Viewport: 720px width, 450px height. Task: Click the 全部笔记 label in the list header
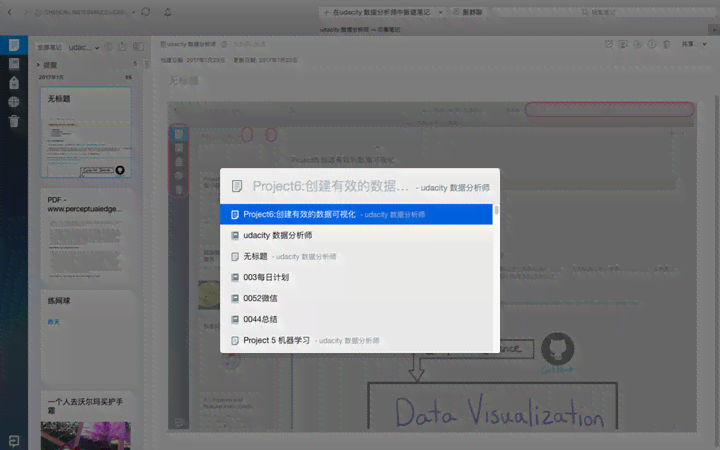(x=49, y=47)
